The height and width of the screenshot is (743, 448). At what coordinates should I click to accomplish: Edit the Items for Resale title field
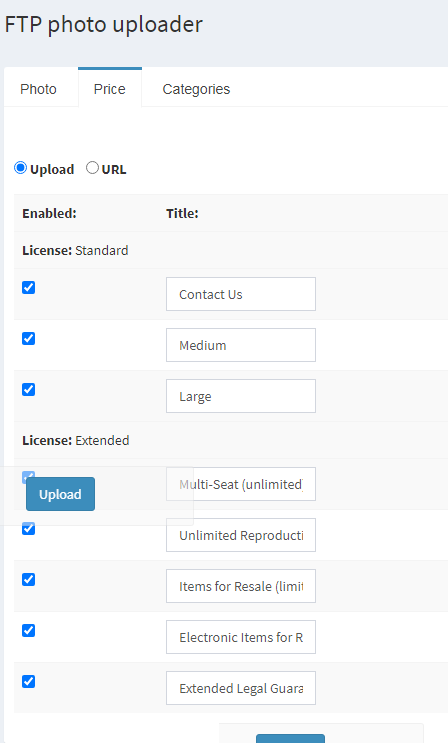[241, 586]
